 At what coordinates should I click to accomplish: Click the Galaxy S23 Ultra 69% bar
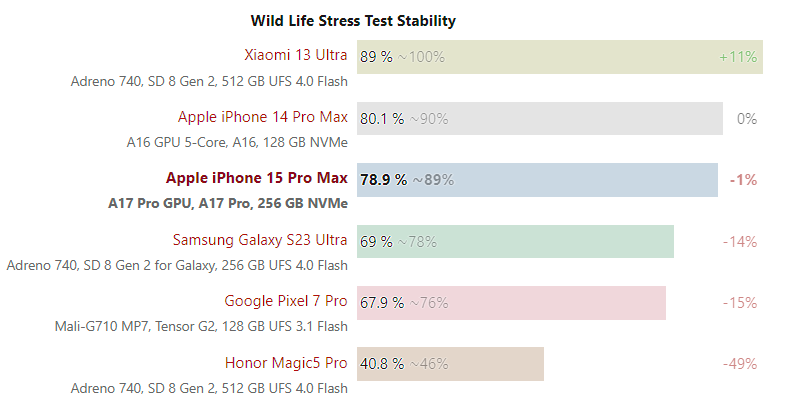(515, 241)
